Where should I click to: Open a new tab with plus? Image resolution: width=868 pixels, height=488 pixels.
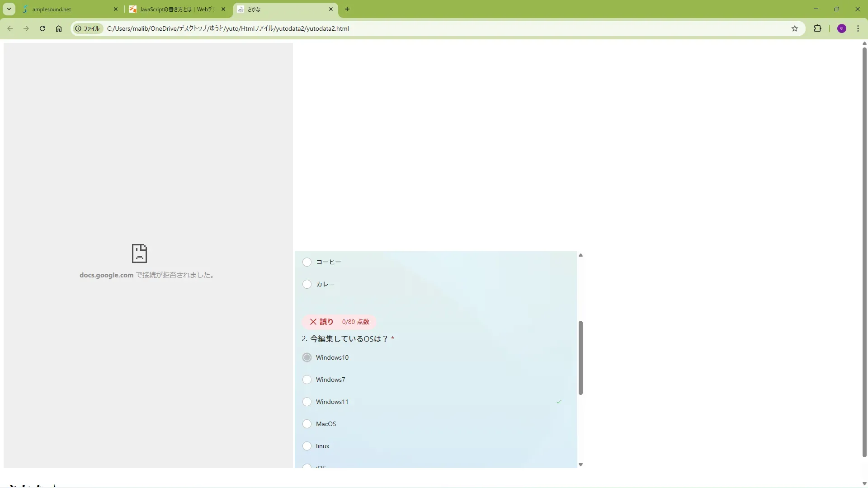tap(347, 9)
